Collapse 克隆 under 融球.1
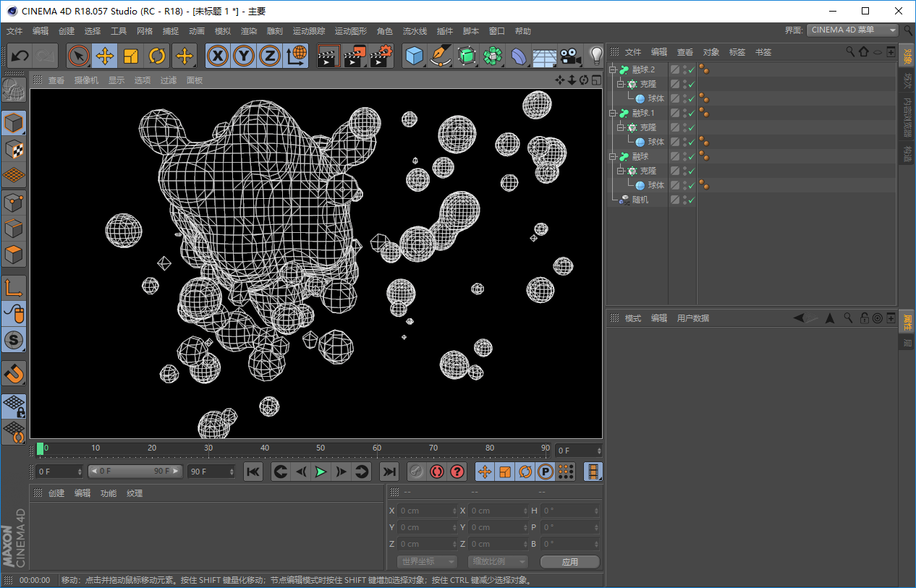916x588 pixels. [x=620, y=128]
